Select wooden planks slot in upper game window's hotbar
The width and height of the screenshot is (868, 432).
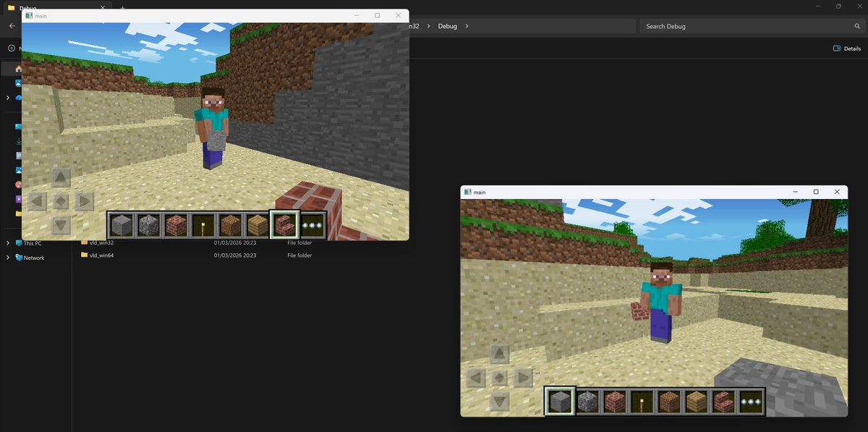[257, 225]
